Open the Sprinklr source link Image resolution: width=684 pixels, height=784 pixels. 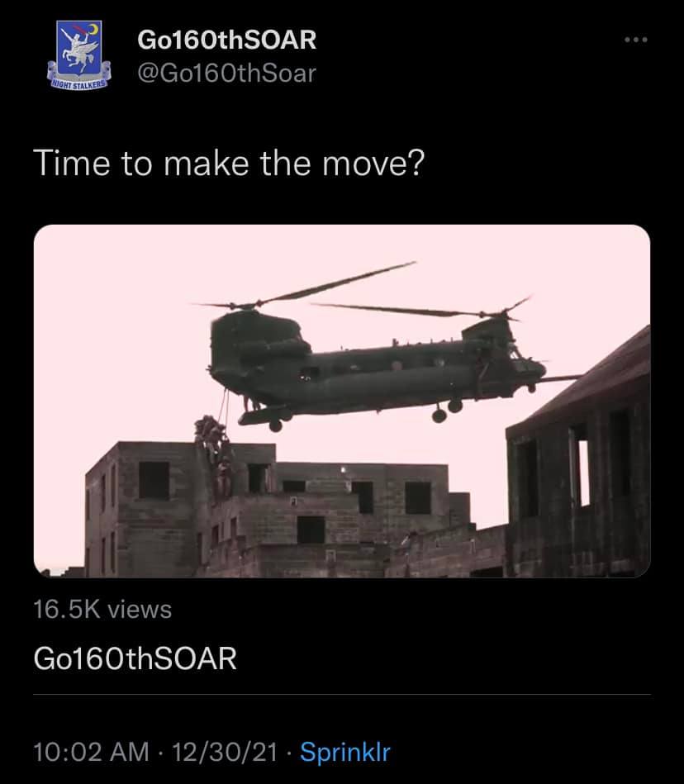(345, 752)
